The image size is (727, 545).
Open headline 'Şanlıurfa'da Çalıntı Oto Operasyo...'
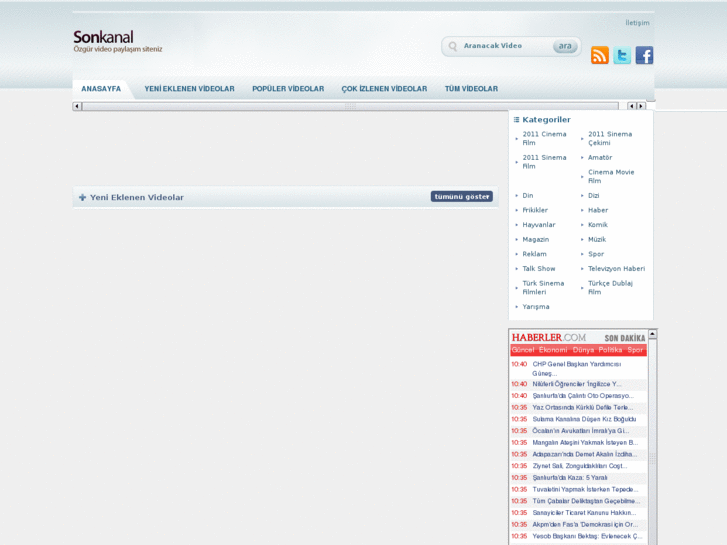[x=583, y=396]
